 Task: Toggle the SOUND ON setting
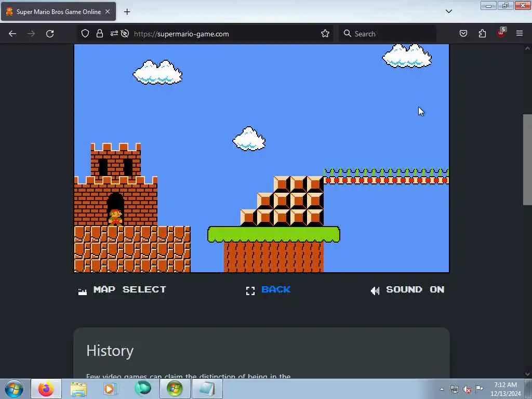(x=415, y=289)
